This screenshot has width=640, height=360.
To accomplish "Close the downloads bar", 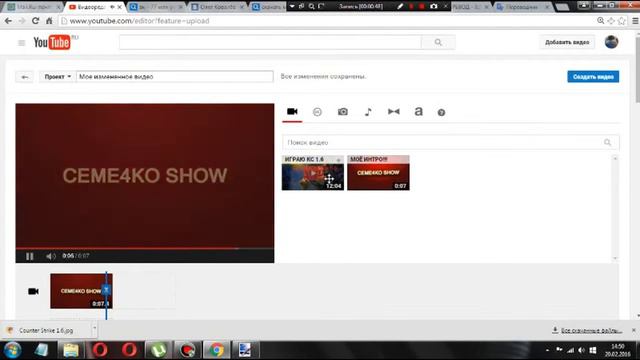I will click(633, 330).
